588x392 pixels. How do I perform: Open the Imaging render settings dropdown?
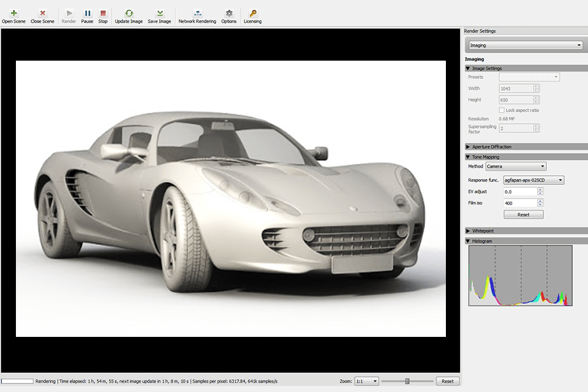pos(525,45)
